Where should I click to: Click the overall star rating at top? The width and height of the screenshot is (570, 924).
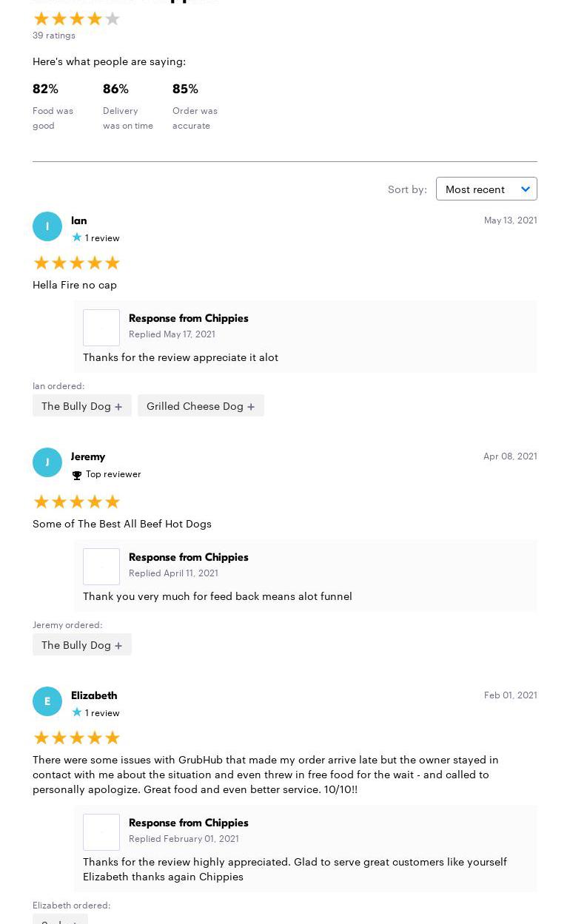point(77,19)
